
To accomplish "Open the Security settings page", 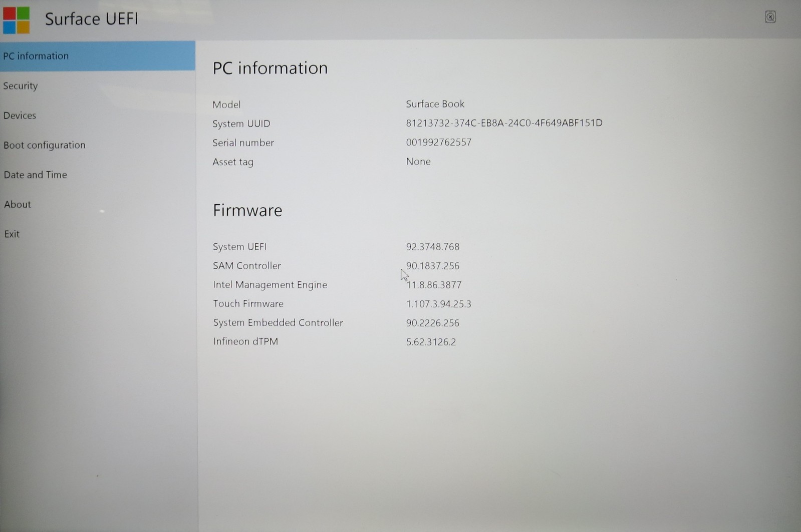I will point(98,86).
